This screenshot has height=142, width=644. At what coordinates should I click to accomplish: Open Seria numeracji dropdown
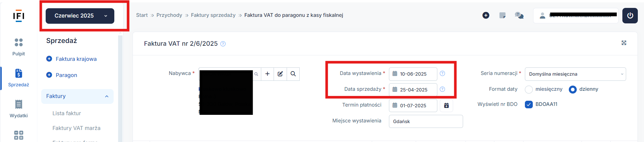tap(575, 74)
